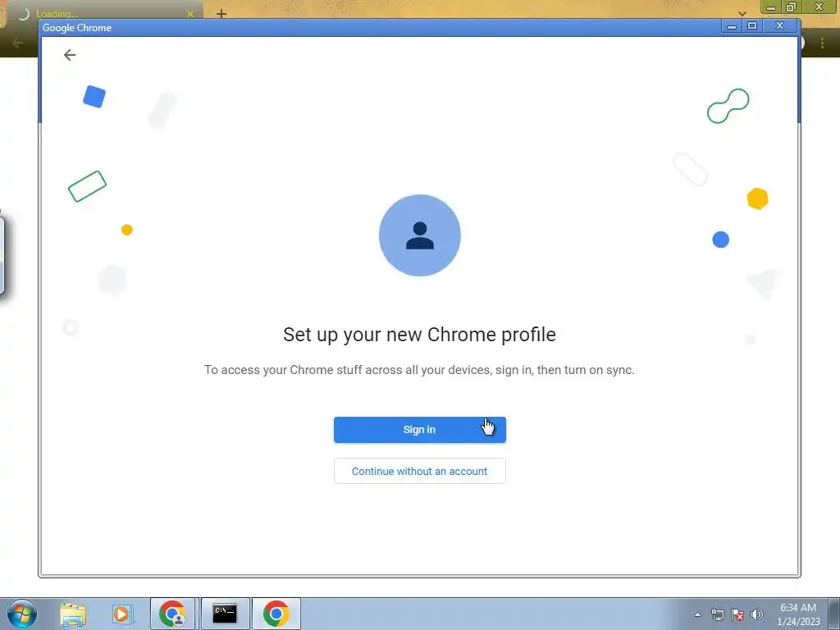Screen dimensions: 840x630
Task: Click the blue Sign in button
Action: tap(419, 430)
